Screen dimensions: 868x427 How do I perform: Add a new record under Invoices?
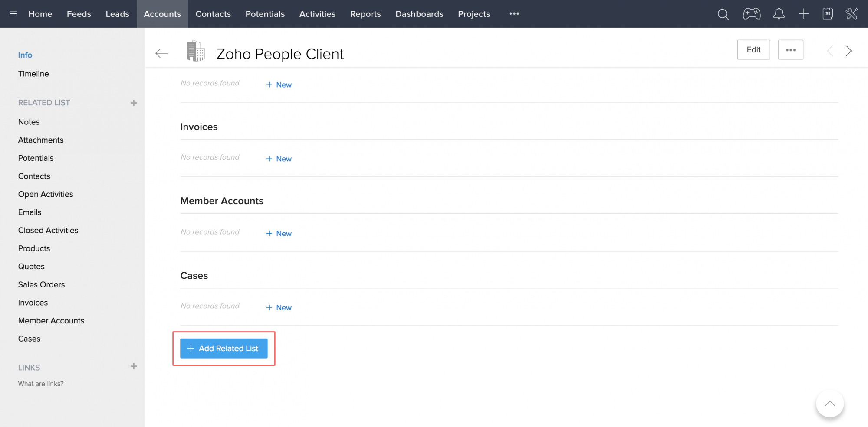coord(279,159)
